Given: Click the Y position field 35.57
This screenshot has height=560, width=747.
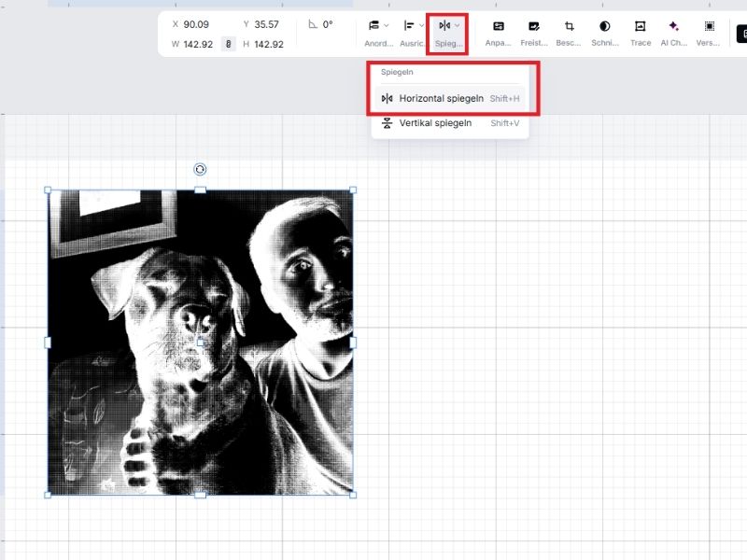Looking at the screenshot, I should [266, 24].
